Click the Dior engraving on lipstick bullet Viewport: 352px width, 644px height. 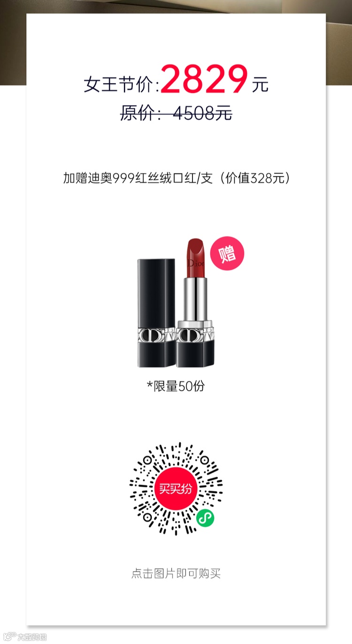195,261
